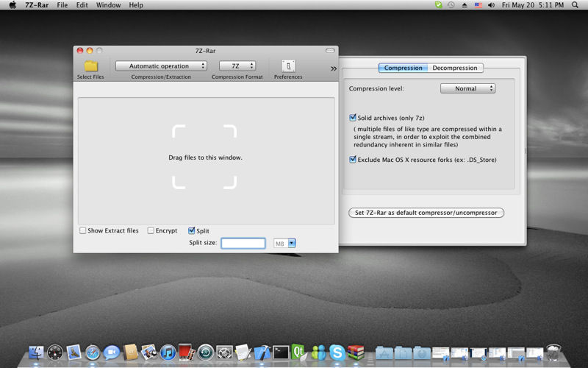Viewport: 588px width, 368px height.
Task: Uncheck Solid archives (only 7z)
Action: pos(353,118)
